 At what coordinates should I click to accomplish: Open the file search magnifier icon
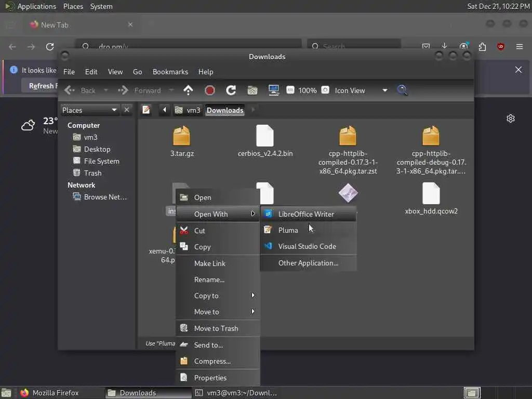pos(403,90)
